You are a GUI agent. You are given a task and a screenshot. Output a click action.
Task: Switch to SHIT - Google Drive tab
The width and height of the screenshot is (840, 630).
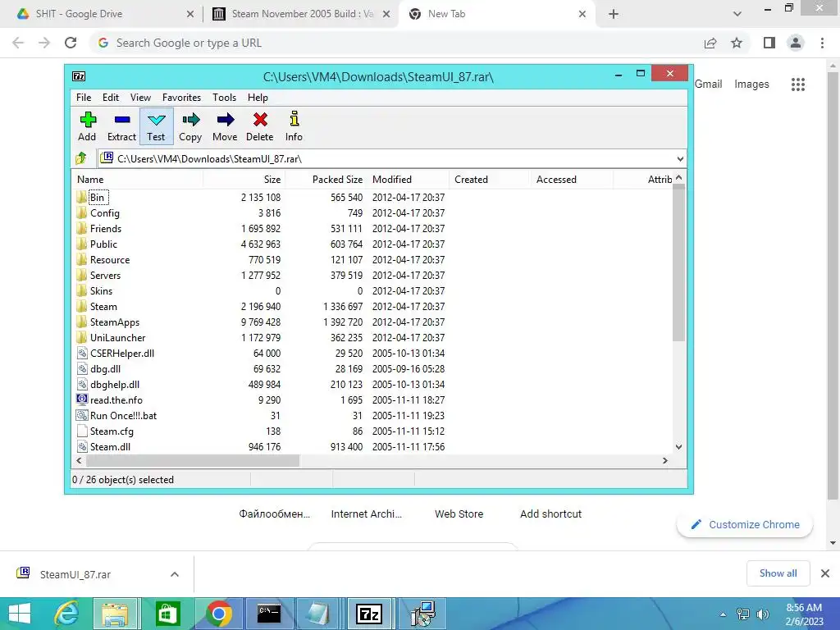[x=102, y=14]
